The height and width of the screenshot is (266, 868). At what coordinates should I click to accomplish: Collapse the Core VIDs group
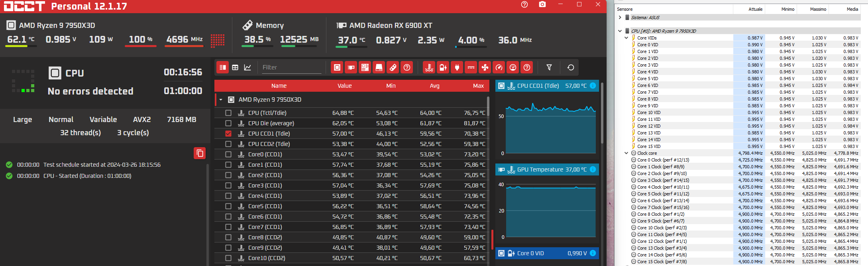pyautogui.click(x=626, y=38)
